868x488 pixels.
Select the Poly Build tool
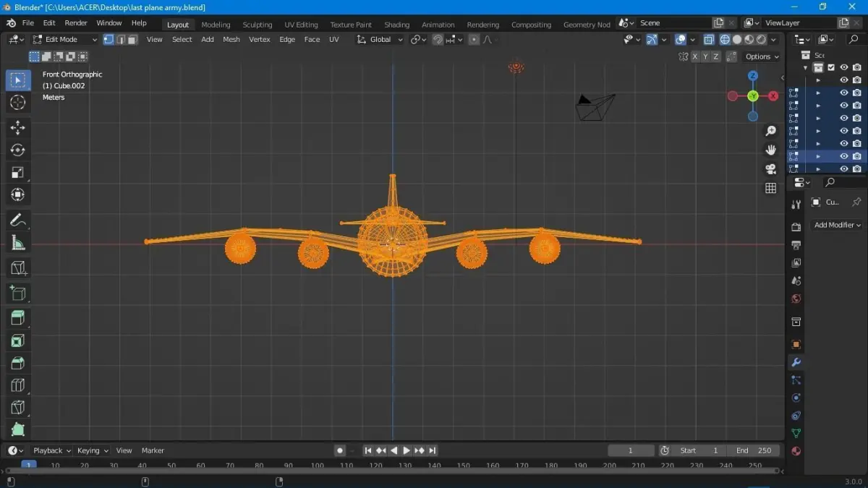pyautogui.click(x=18, y=429)
